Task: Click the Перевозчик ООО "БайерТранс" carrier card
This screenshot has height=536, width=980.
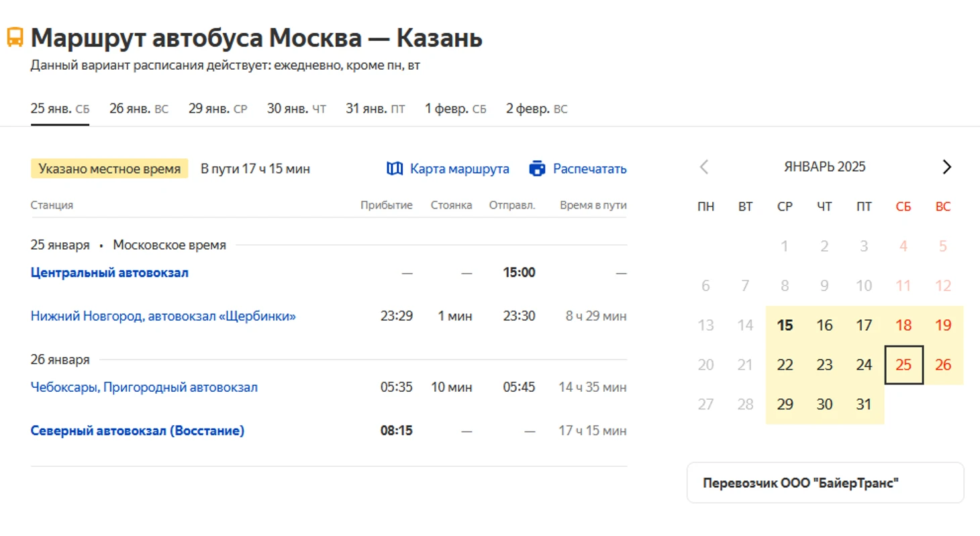Action: point(825,483)
